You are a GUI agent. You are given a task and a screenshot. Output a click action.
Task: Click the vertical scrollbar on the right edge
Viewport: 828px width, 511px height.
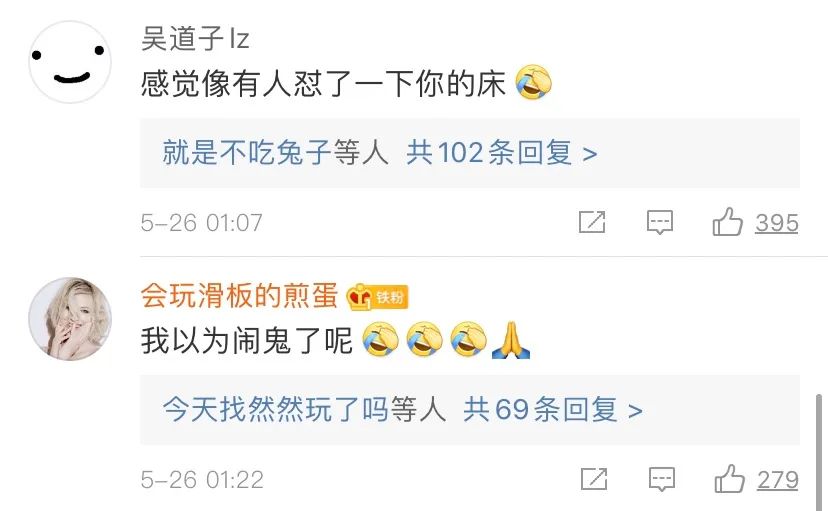pyautogui.click(x=819, y=451)
